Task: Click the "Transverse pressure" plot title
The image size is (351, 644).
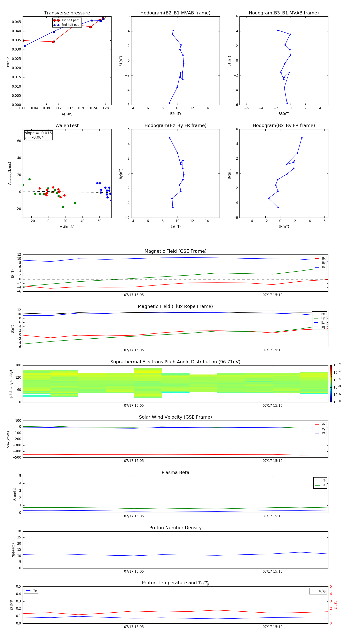Action: tap(67, 13)
